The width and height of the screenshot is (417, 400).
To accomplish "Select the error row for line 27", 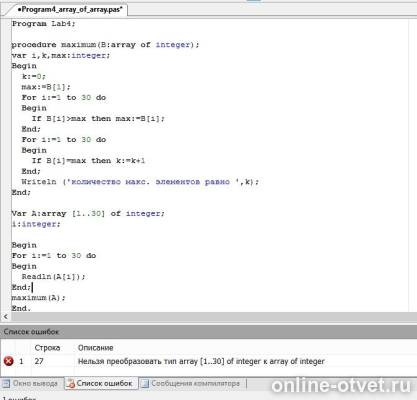I will tap(208, 361).
